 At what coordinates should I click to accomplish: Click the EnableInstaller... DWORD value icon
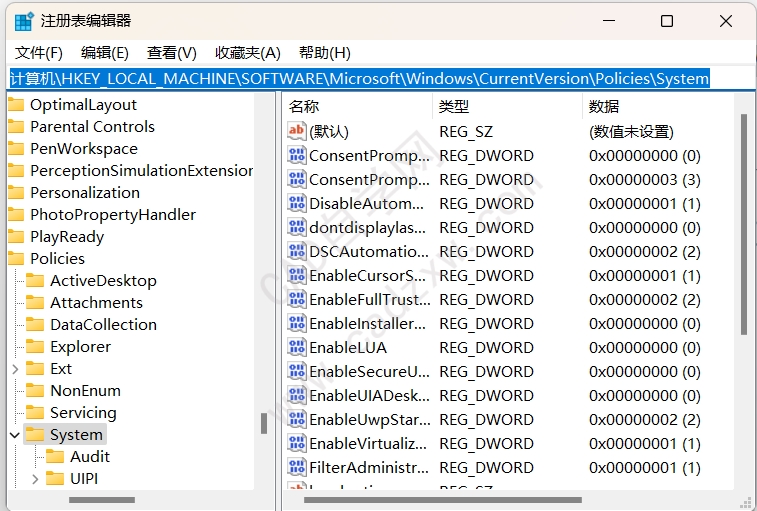[x=296, y=323]
